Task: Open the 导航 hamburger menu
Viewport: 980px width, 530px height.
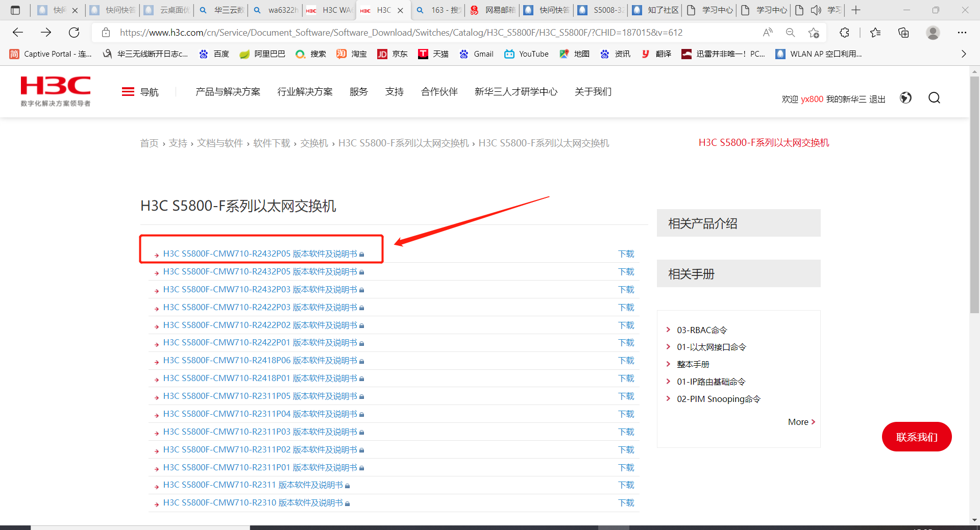Action: click(140, 92)
